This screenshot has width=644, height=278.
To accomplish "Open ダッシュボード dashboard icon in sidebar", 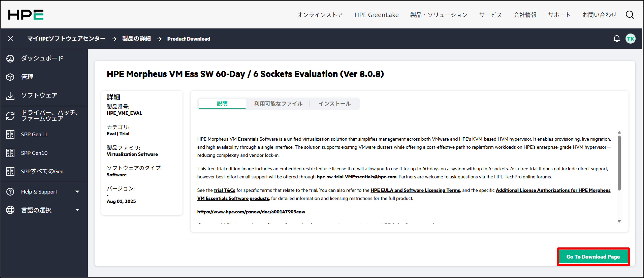I will [x=10, y=58].
